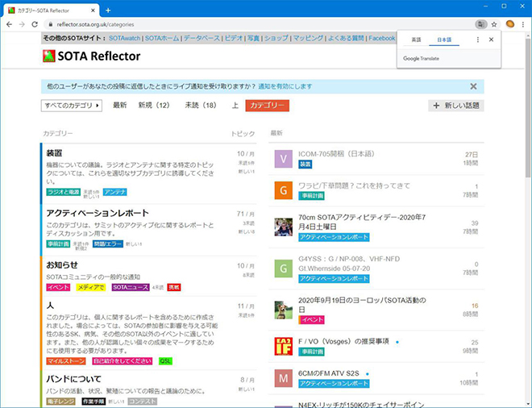Switch to the 最新 tab
The height and width of the screenshot is (408, 532).
[120, 106]
